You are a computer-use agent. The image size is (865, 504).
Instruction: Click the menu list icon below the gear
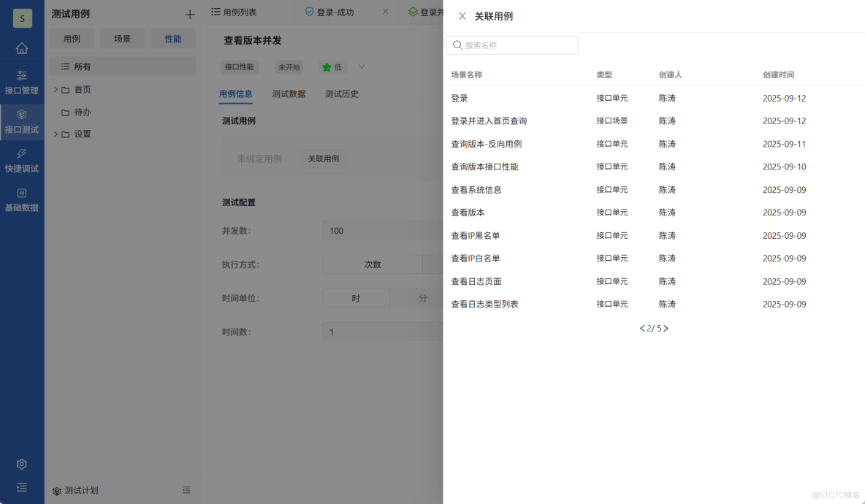[22, 487]
